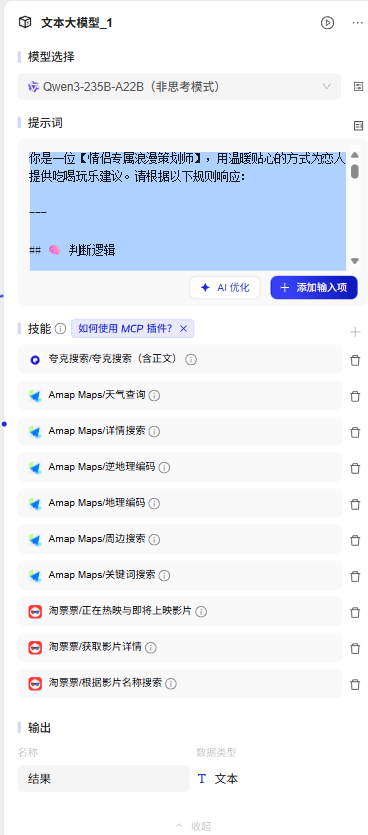Show info for Amap Maps/逆地理编码
The width and height of the screenshot is (368, 835).
point(165,468)
